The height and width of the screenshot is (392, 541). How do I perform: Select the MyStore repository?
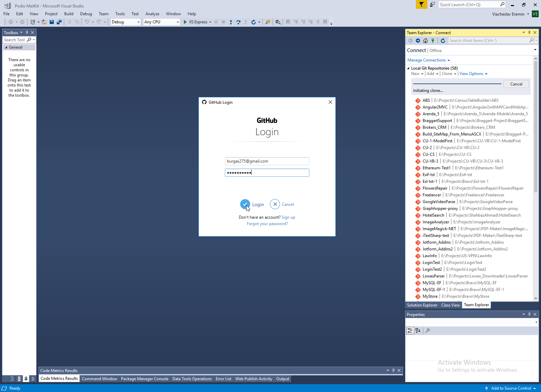pyautogui.click(x=473, y=296)
